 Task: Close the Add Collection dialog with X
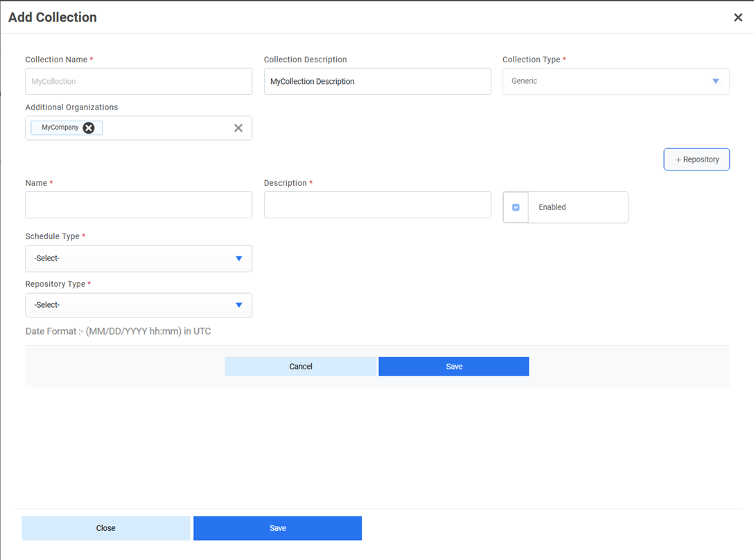point(738,18)
